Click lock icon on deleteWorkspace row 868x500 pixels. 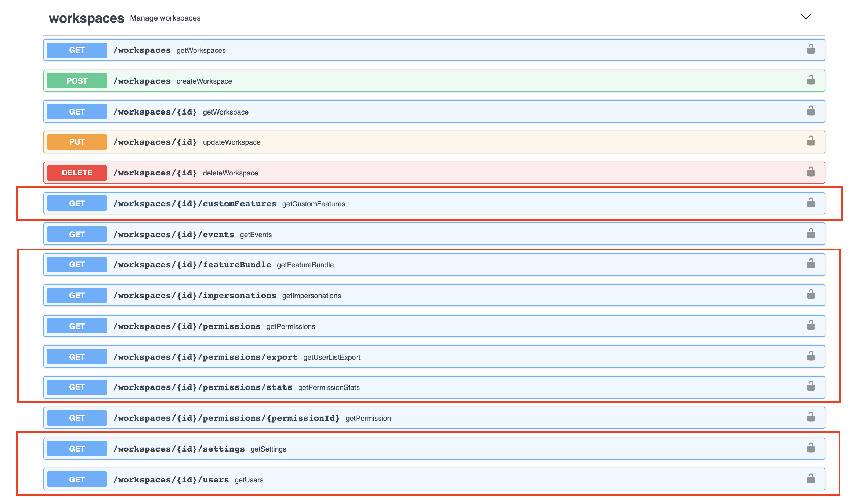tap(811, 172)
